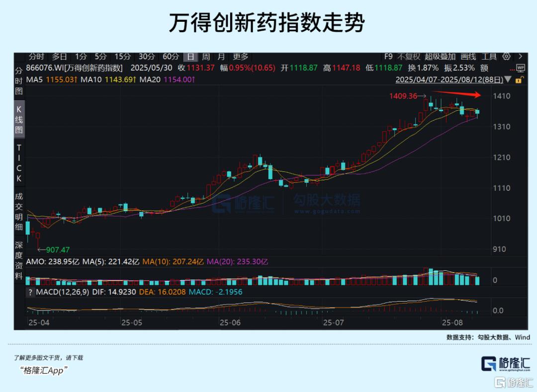Click the MA20 1154.00 indicator label

pyautogui.click(x=168, y=79)
